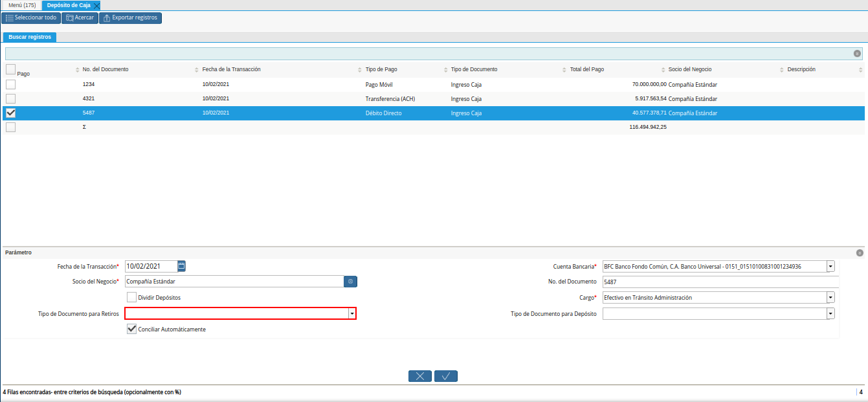Click the round icon on the search bar
Screen dimensions: 868x402
click(x=857, y=54)
